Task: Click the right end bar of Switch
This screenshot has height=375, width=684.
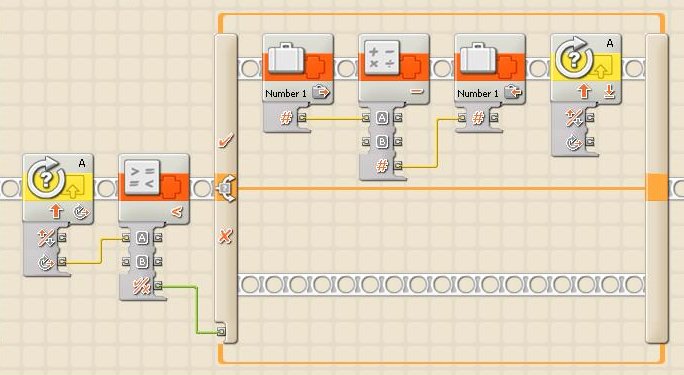Action: tap(657, 188)
